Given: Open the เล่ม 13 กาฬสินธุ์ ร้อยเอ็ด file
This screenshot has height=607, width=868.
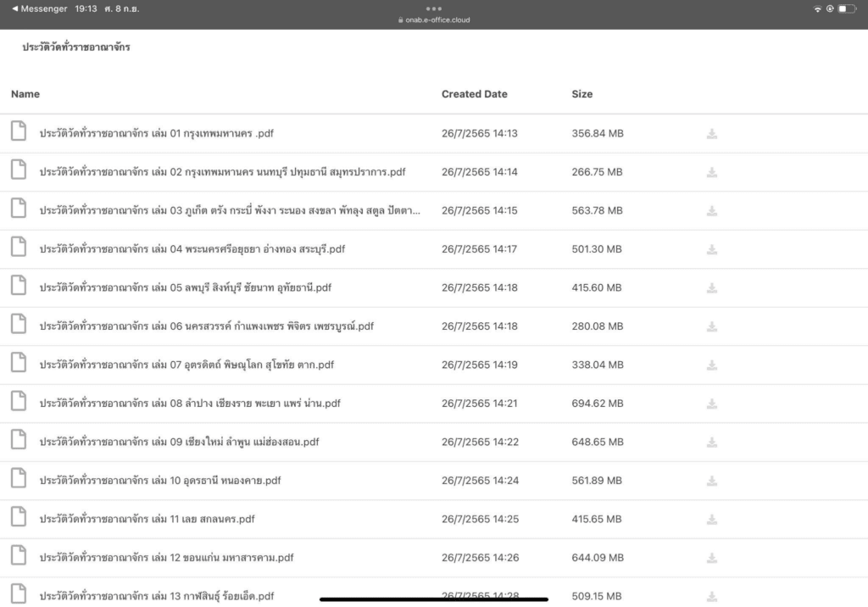Looking at the screenshot, I should tap(157, 596).
